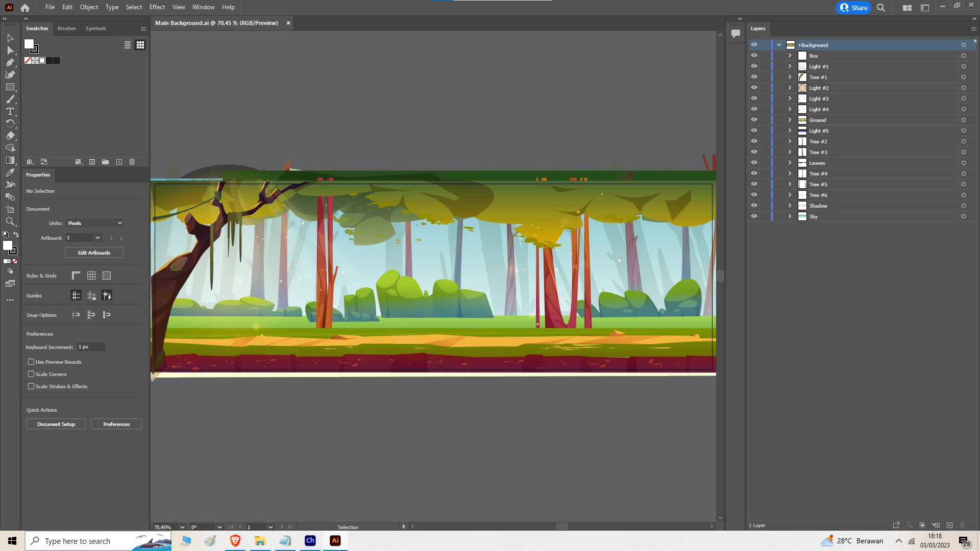Open Document Setup
This screenshot has height=551, width=980.
pyautogui.click(x=56, y=424)
